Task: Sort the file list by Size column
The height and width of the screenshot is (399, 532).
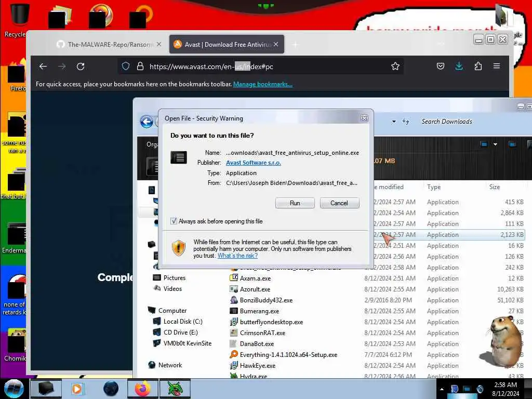Action: (495, 187)
